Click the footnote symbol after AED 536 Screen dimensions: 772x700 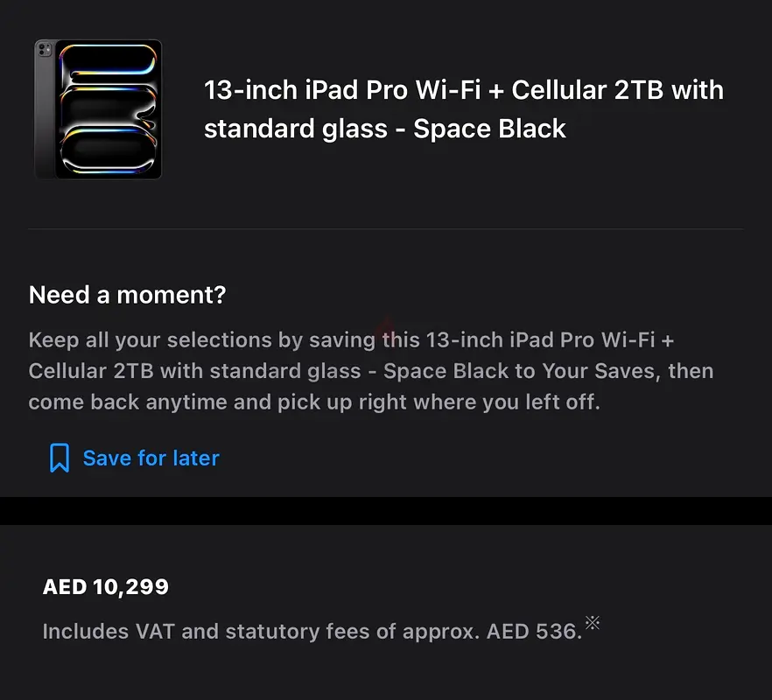click(x=593, y=623)
